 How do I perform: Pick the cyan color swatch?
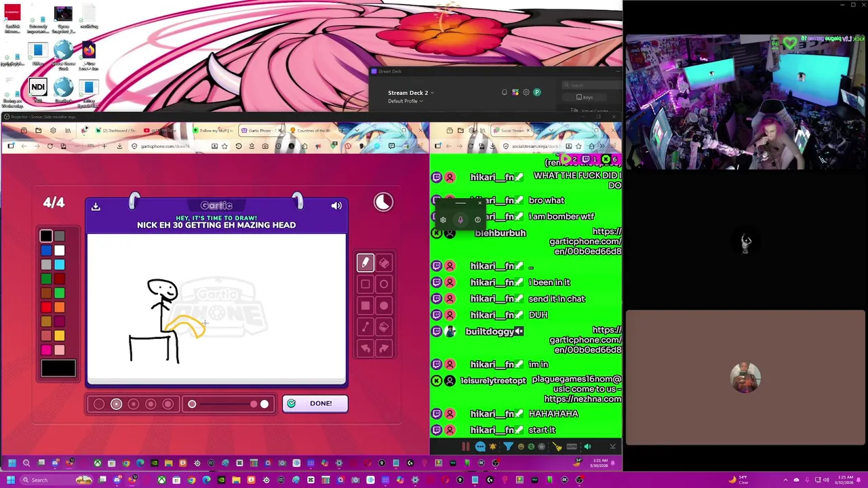60,264
